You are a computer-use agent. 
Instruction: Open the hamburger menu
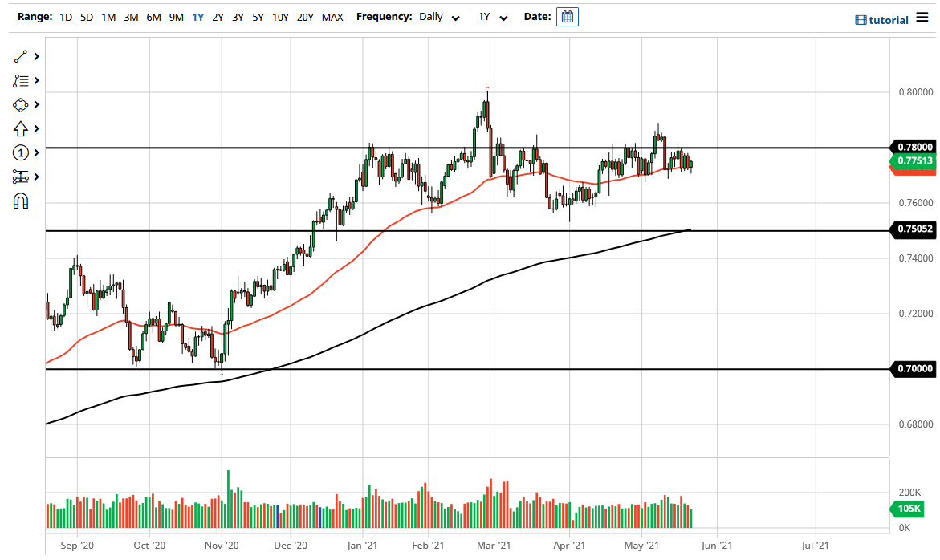click(922, 18)
